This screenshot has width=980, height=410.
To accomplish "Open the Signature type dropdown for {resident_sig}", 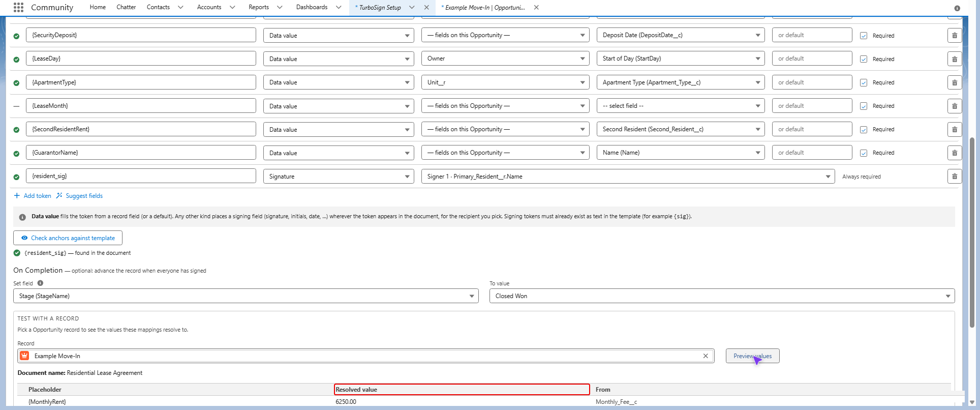I will pos(339,177).
